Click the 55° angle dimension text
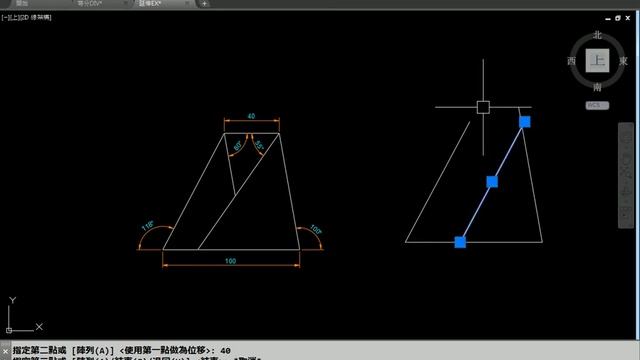 (259, 145)
